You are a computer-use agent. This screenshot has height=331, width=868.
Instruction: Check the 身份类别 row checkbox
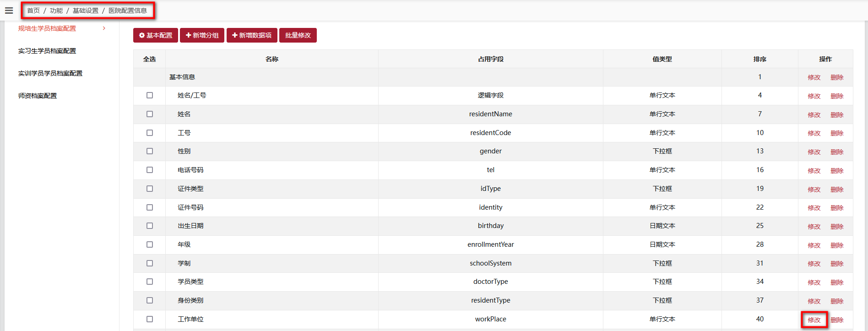150,300
